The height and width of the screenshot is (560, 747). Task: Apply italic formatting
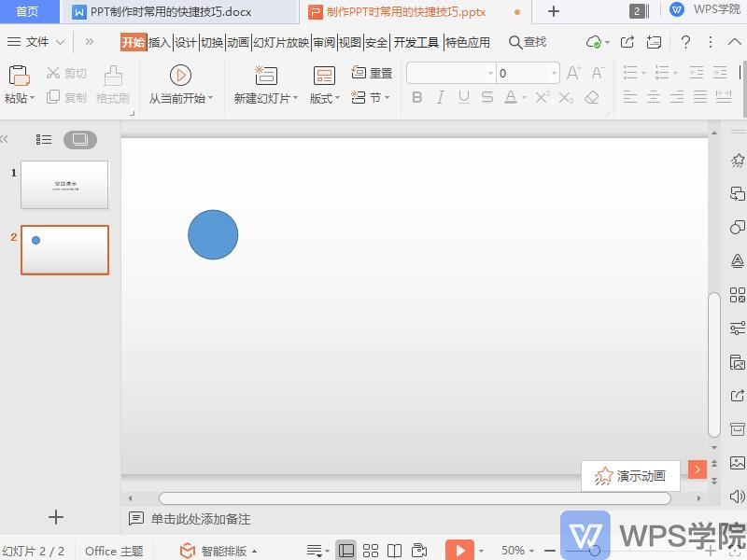pyautogui.click(x=439, y=96)
